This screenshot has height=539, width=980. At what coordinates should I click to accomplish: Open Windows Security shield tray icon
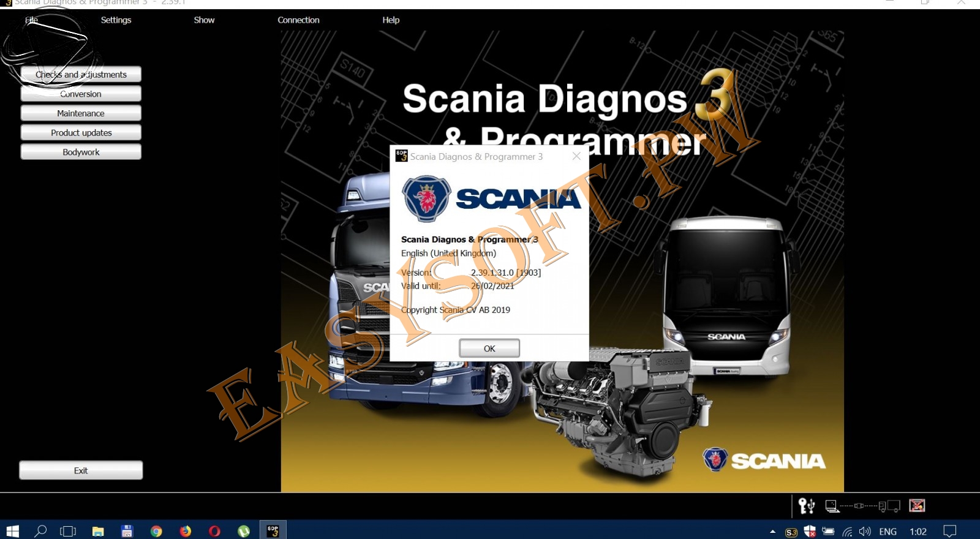point(810,532)
